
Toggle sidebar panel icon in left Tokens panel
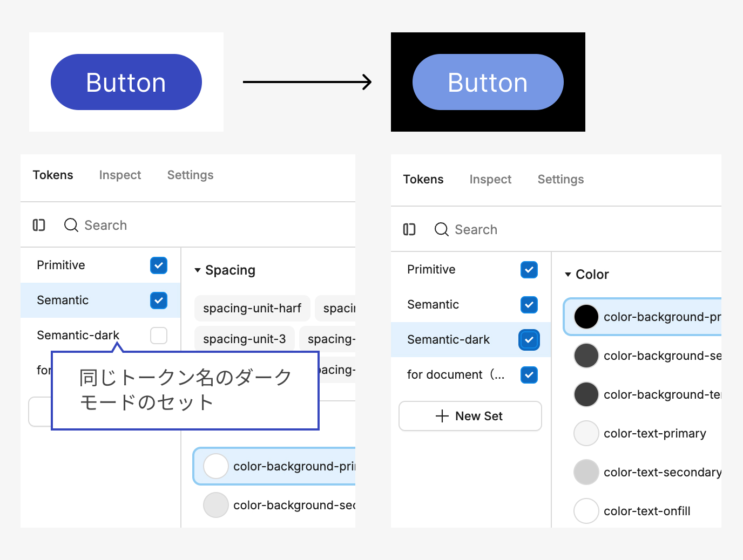pos(39,225)
